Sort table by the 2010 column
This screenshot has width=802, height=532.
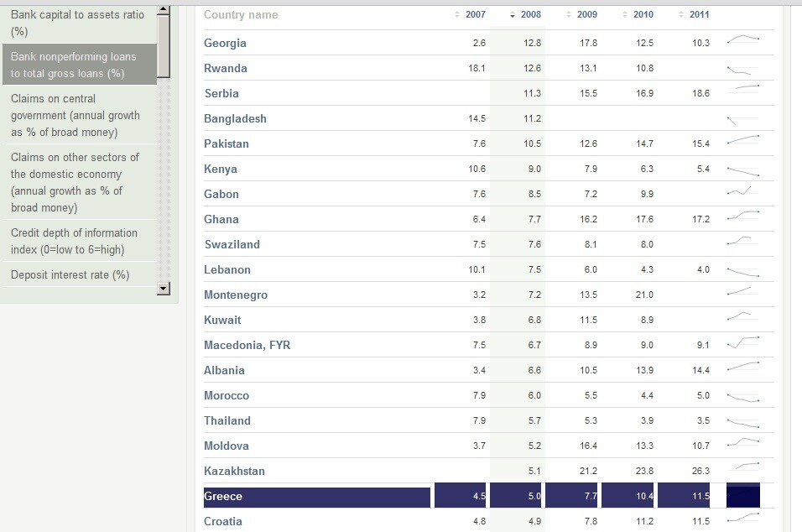638,15
